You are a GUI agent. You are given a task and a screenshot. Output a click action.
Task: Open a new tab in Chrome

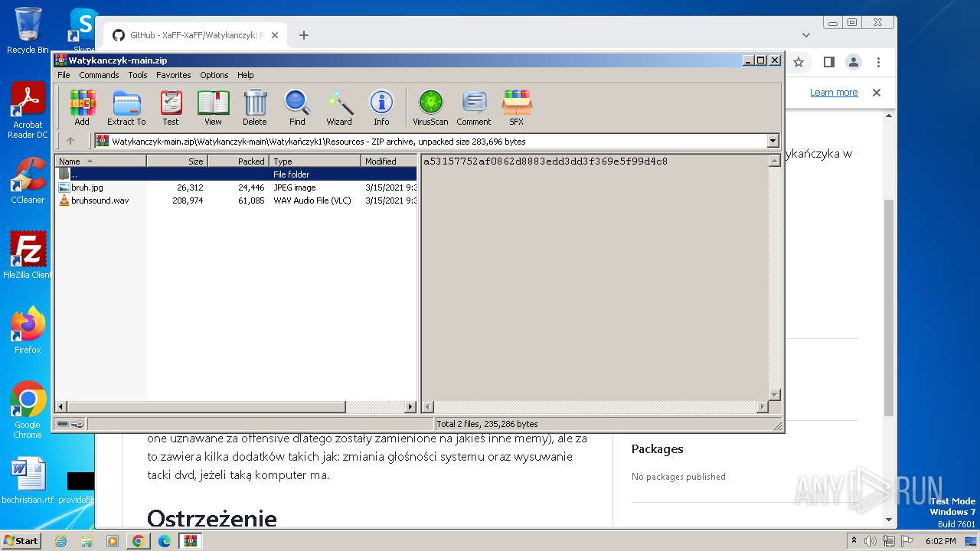(304, 35)
